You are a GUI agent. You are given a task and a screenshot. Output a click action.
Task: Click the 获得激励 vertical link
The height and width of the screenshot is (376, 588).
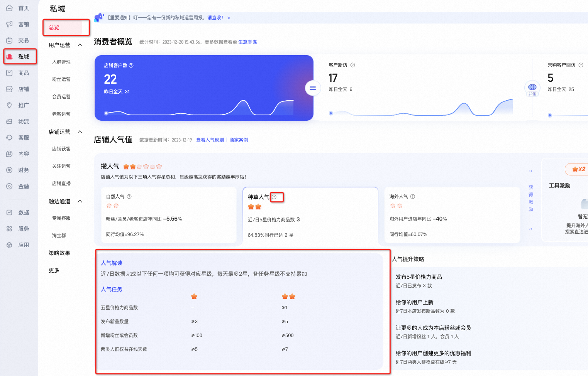tap(531, 198)
